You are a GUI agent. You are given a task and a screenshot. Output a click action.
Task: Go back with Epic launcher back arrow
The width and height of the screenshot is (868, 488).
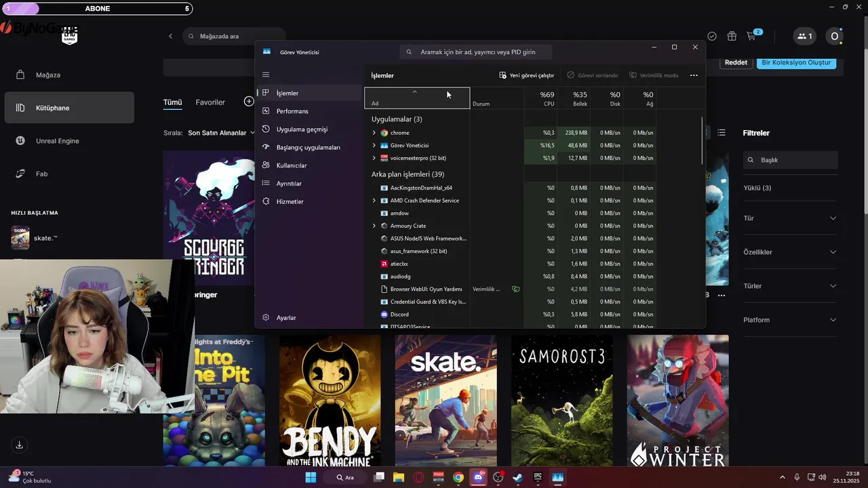click(170, 36)
